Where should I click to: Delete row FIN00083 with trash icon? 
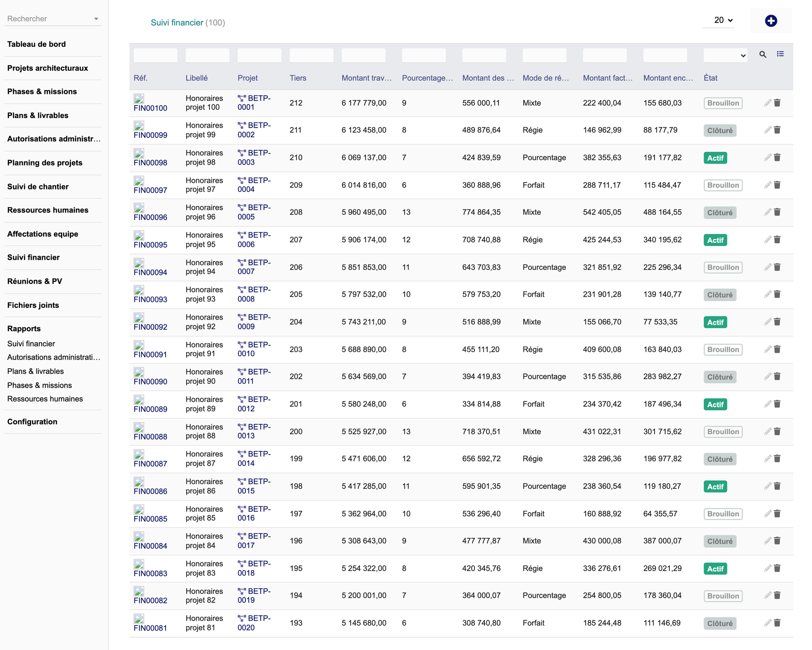coord(777,568)
